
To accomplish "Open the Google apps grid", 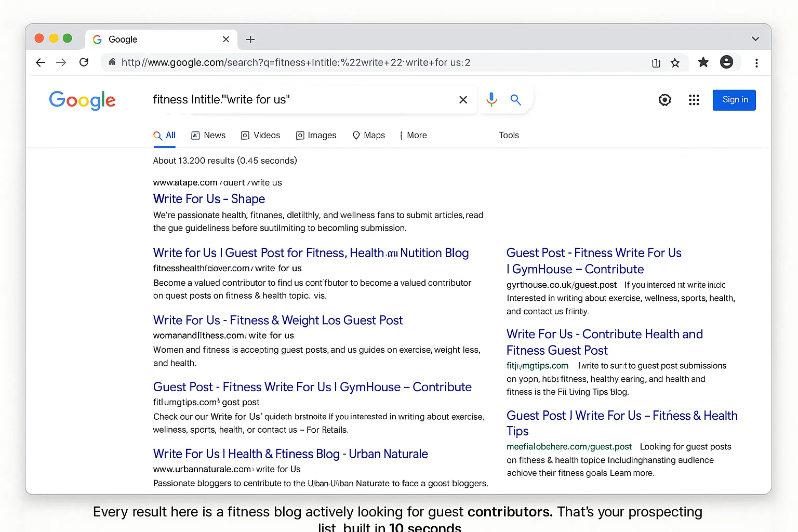I will point(694,100).
